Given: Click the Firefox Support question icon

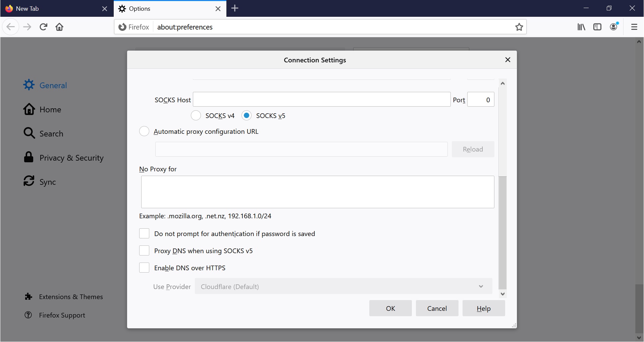Looking at the screenshot, I should tap(29, 315).
